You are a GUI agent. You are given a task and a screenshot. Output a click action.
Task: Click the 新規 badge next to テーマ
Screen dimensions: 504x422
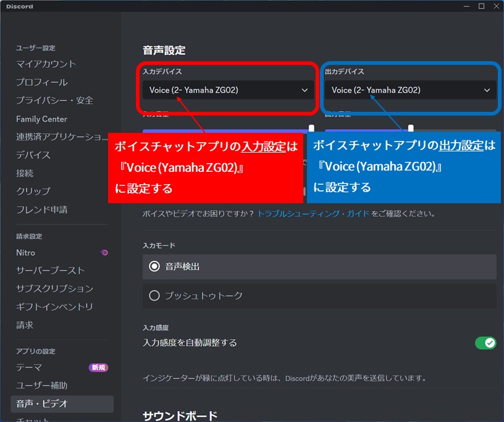click(98, 368)
